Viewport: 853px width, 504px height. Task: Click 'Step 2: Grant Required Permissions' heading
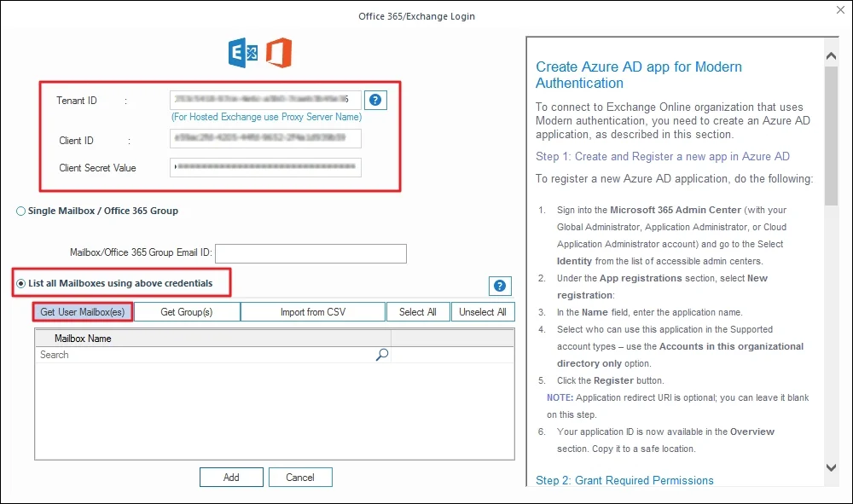pyautogui.click(x=624, y=481)
